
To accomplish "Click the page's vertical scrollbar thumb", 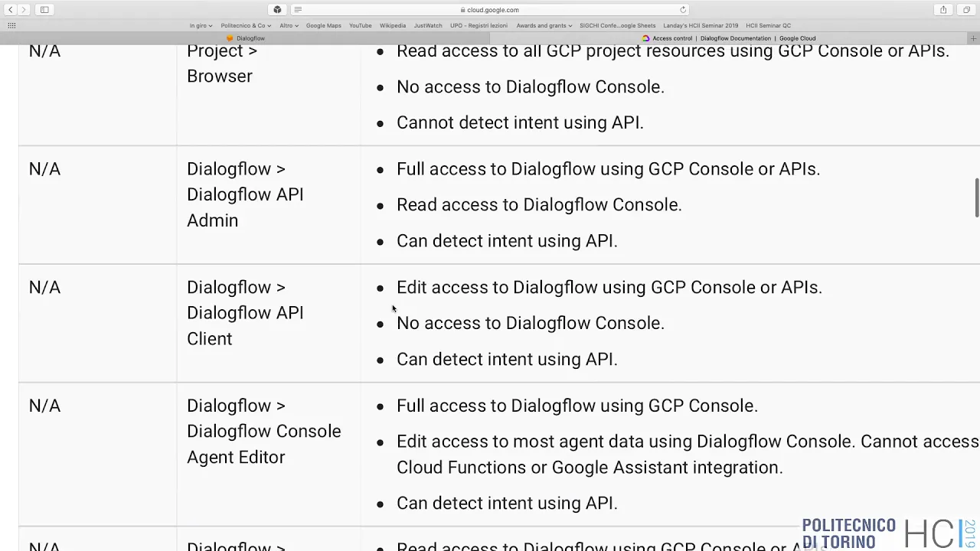I will coord(976,197).
